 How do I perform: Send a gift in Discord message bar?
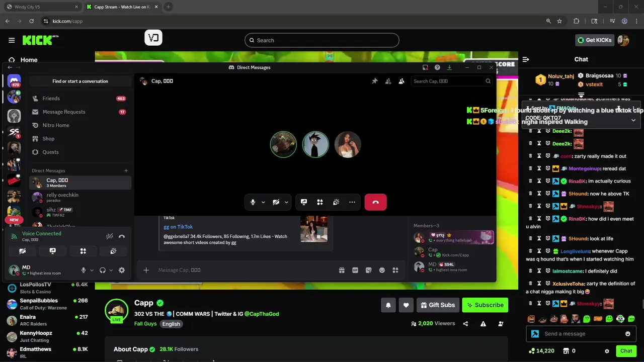pos(342,270)
